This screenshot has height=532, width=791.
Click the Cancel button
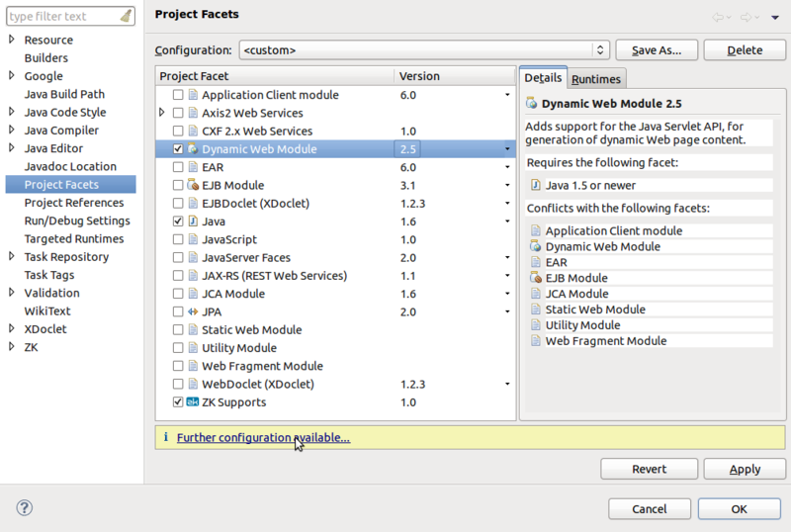click(650, 509)
